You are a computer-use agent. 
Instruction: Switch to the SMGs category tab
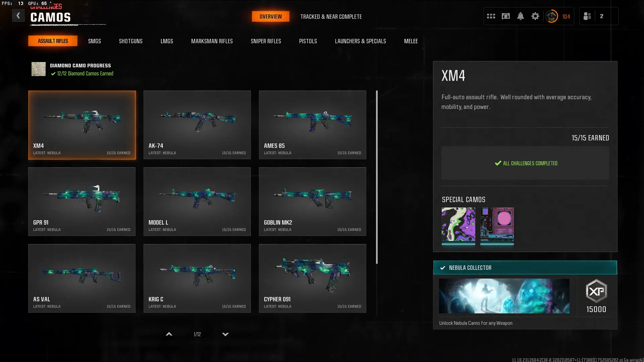94,41
